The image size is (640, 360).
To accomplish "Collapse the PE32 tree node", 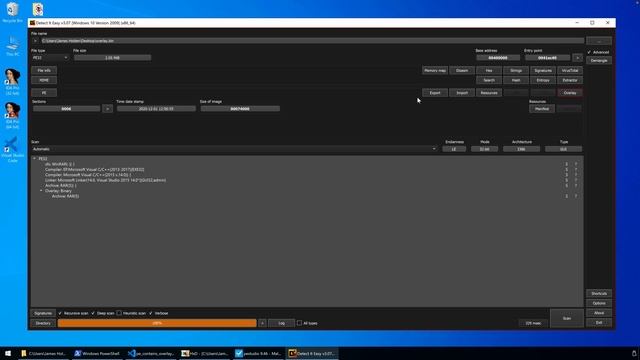I will tap(34, 158).
